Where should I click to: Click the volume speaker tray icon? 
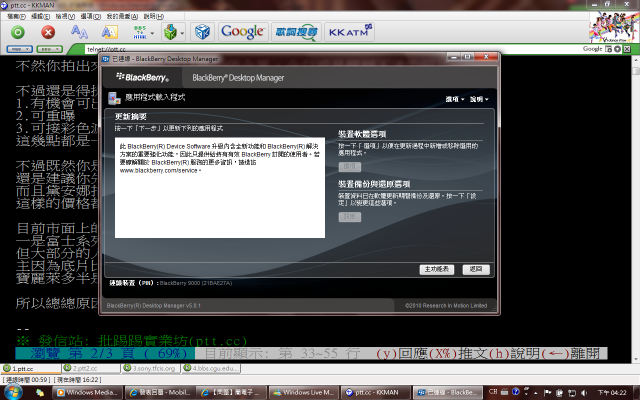coord(584,393)
